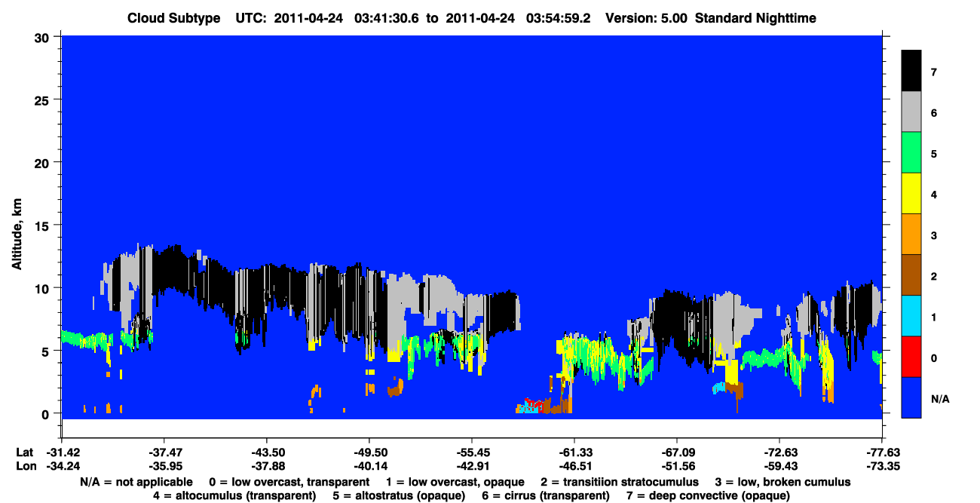The image size is (980, 503).
Task: Click the red colorbar swatch labeled 0
Action: tap(911, 357)
